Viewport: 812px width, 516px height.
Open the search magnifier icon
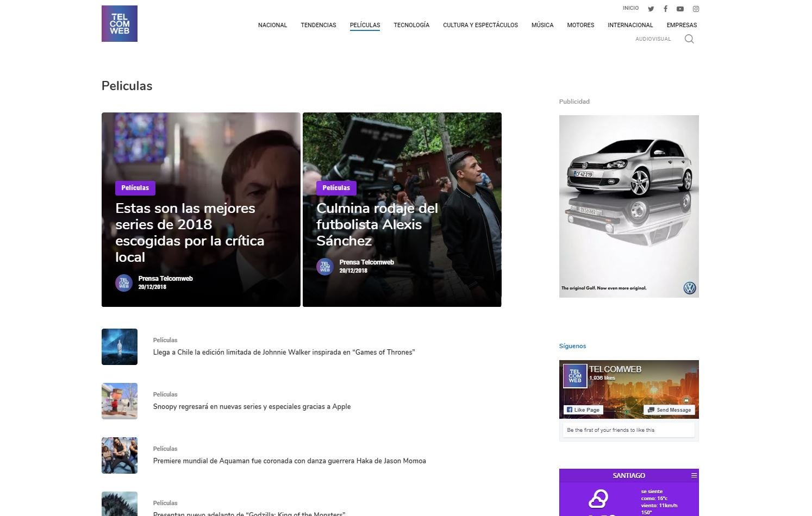point(689,39)
